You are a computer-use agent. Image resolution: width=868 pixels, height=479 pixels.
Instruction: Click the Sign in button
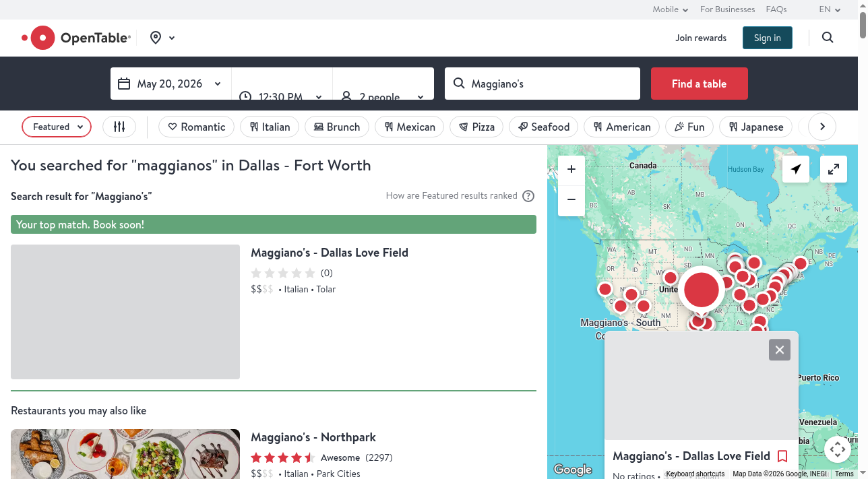[x=768, y=38]
